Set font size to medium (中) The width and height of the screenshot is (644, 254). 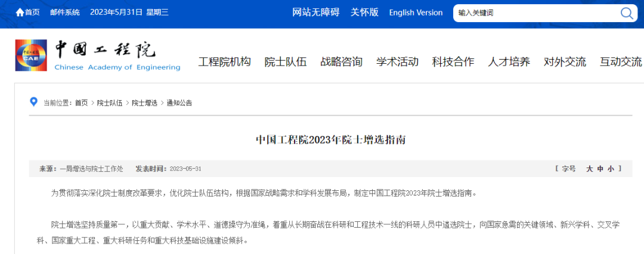pos(600,169)
